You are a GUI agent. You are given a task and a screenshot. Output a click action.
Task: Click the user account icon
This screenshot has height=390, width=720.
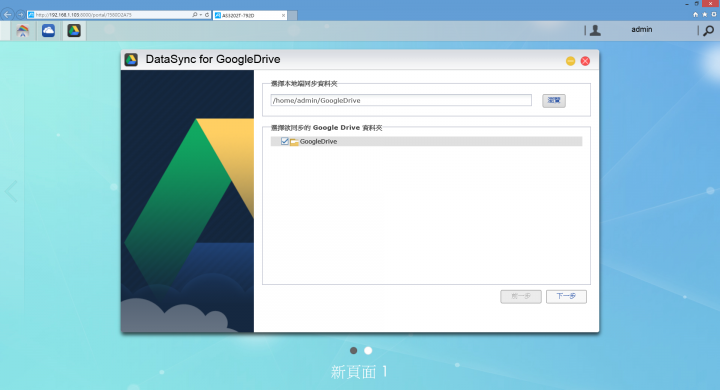click(595, 30)
